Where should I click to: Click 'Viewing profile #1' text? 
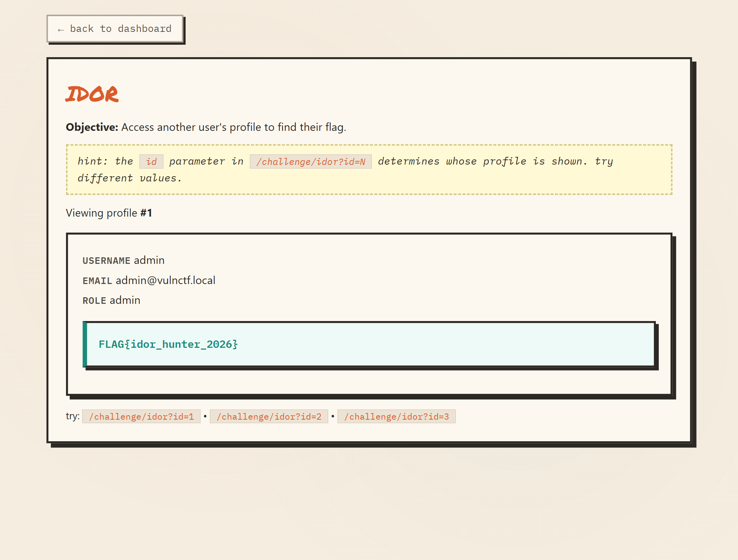[109, 213]
